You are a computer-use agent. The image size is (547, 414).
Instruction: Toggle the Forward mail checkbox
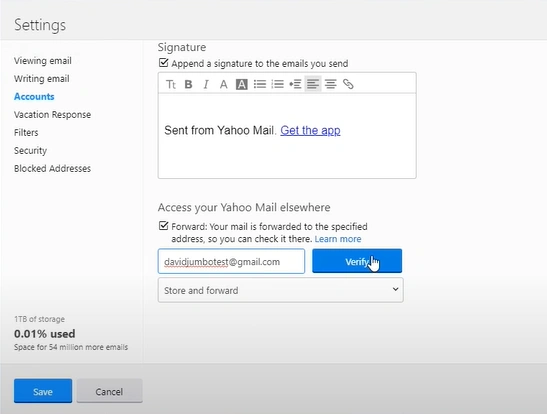[163, 226]
